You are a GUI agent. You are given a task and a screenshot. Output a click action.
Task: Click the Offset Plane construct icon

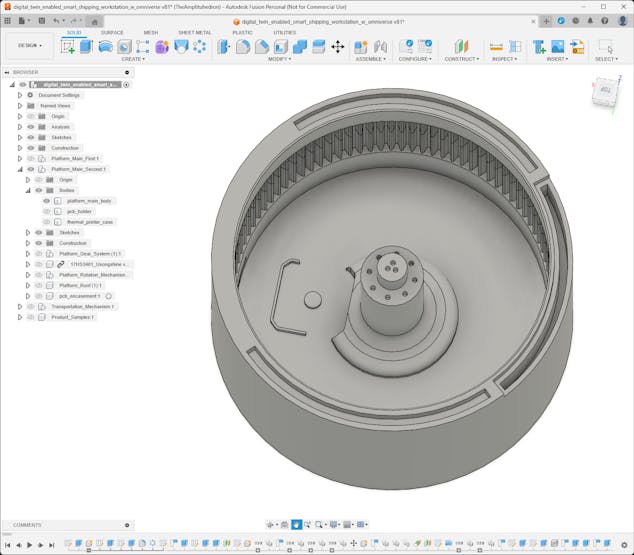point(461,47)
